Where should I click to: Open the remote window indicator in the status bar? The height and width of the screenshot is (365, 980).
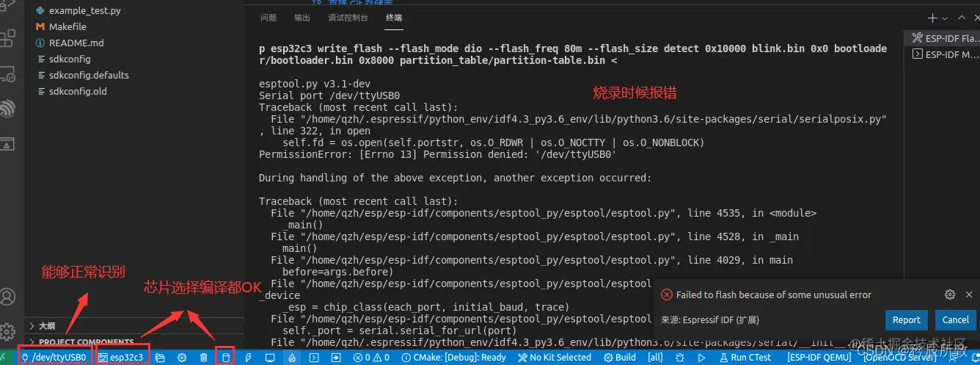pyautogui.click(x=4, y=358)
